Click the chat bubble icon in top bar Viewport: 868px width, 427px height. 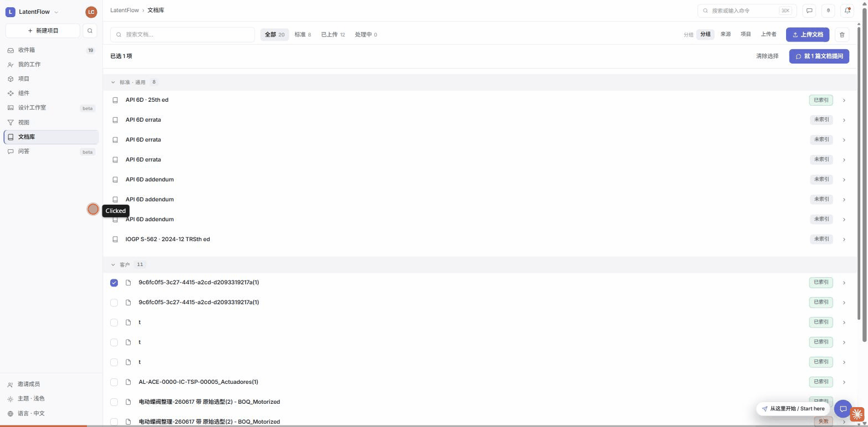click(x=809, y=11)
